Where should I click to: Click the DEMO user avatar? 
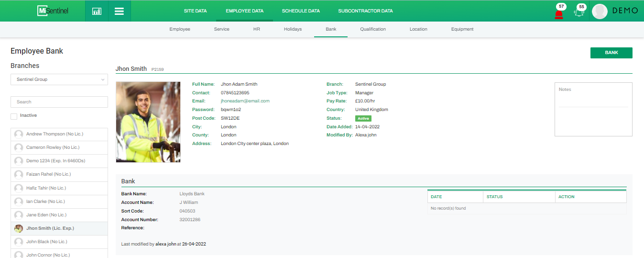tap(600, 11)
